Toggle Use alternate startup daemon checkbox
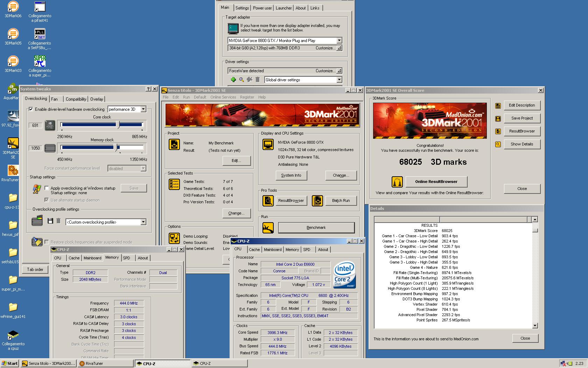 point(47,200)
